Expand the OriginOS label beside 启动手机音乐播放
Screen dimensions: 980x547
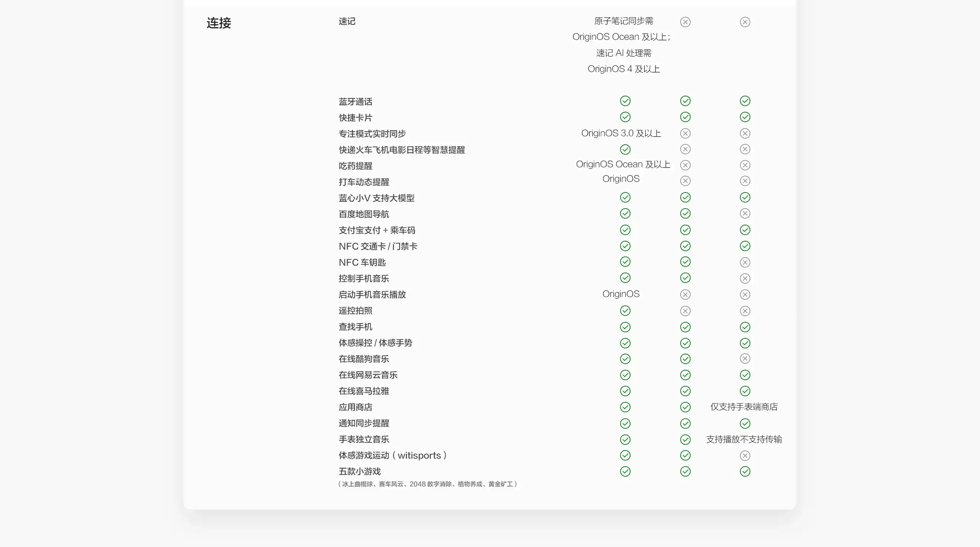[621, 294]
